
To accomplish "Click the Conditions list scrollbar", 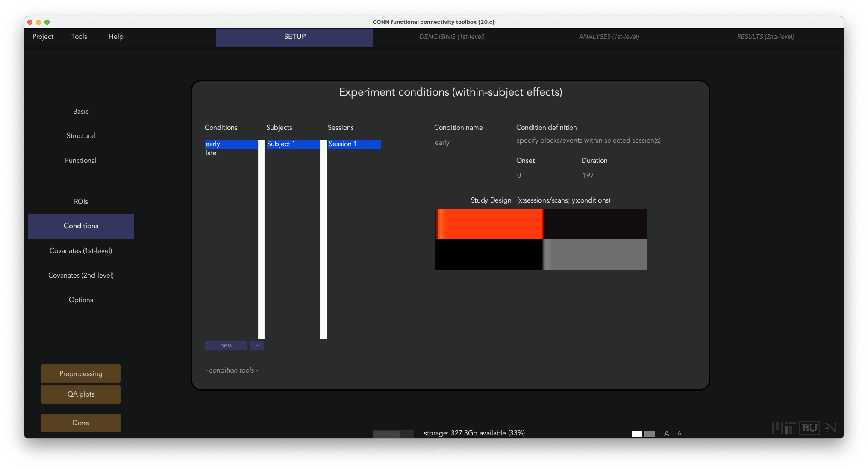I will 262,239.
